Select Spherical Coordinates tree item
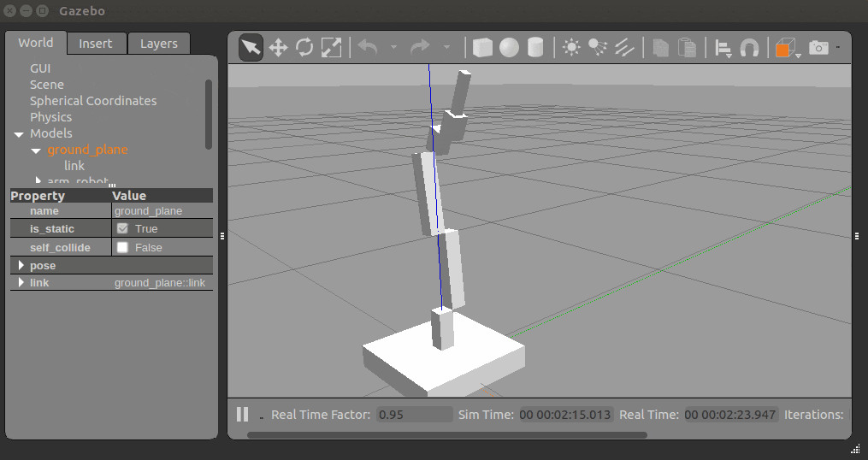This screenshot has width=868, height=460. tap(93, 101)
